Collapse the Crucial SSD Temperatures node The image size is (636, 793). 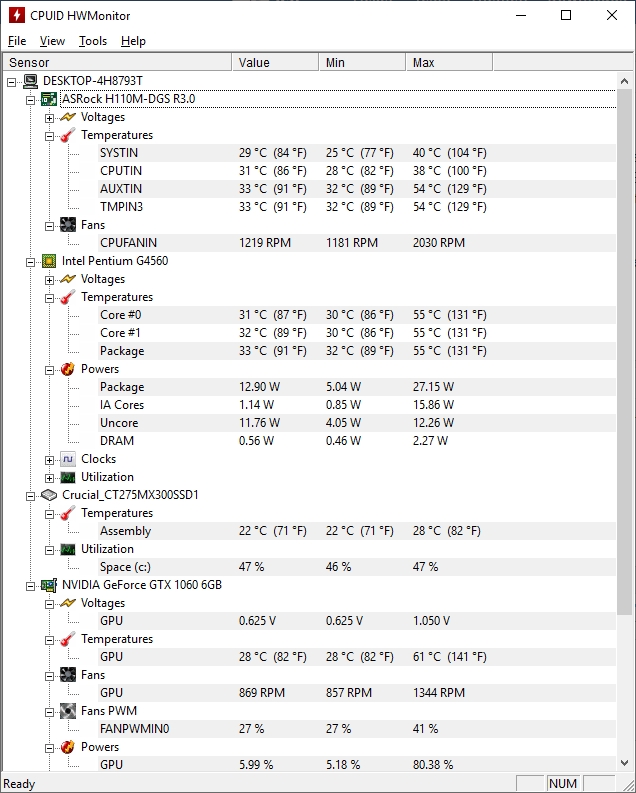(49, 514)
